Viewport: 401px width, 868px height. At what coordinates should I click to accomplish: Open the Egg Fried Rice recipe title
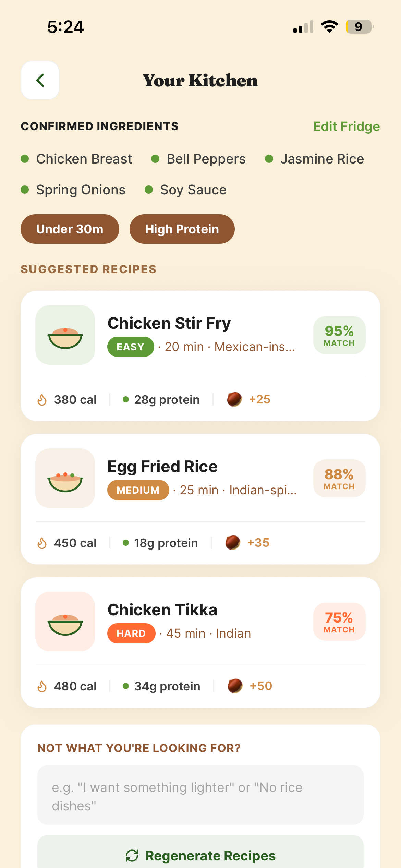(x=162, y=467)
